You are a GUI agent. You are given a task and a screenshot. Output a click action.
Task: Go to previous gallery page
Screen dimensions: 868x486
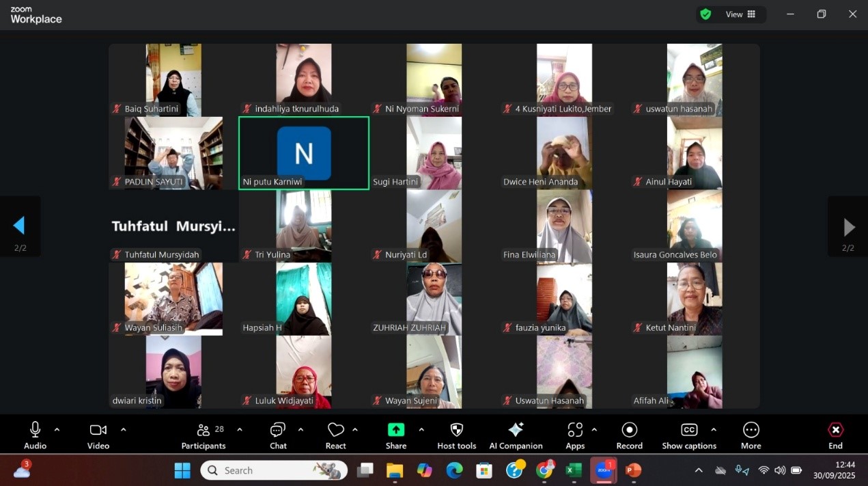(x=19, y=226)
